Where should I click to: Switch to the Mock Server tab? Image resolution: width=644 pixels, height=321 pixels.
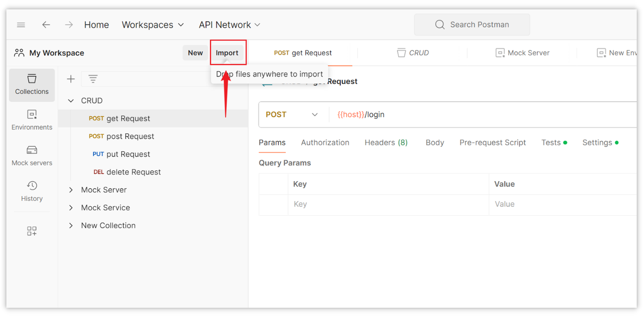coord(522,53)
